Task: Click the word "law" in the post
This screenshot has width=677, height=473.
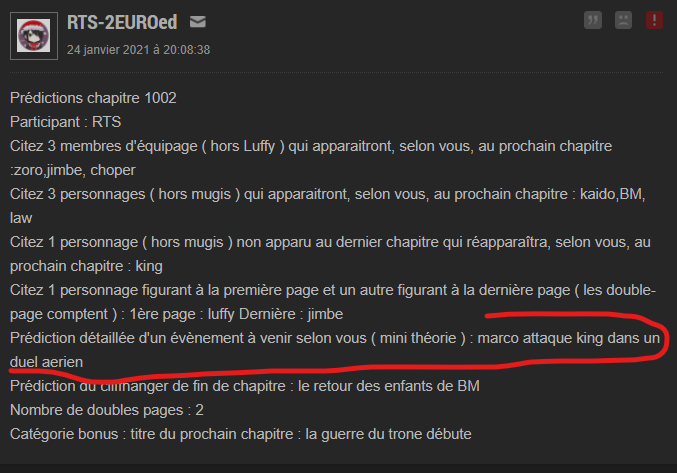Action: point(21,218)
